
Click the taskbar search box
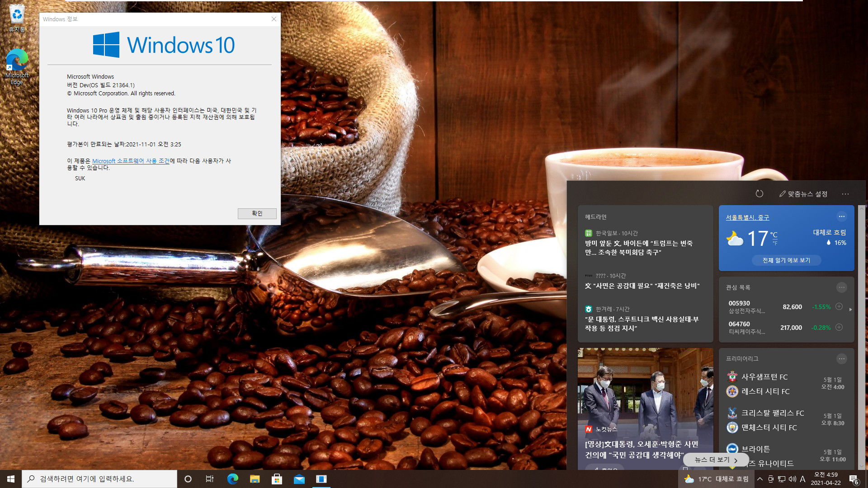coord(99,479)
